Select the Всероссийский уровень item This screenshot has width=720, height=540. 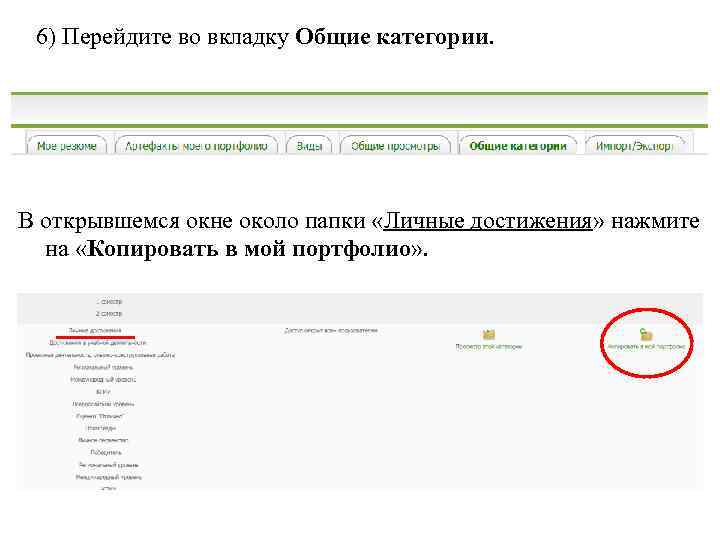coord(103,404)
